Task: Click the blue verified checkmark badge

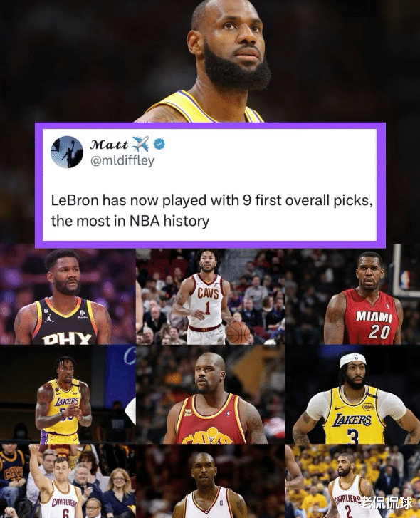Action: point(159,144)
